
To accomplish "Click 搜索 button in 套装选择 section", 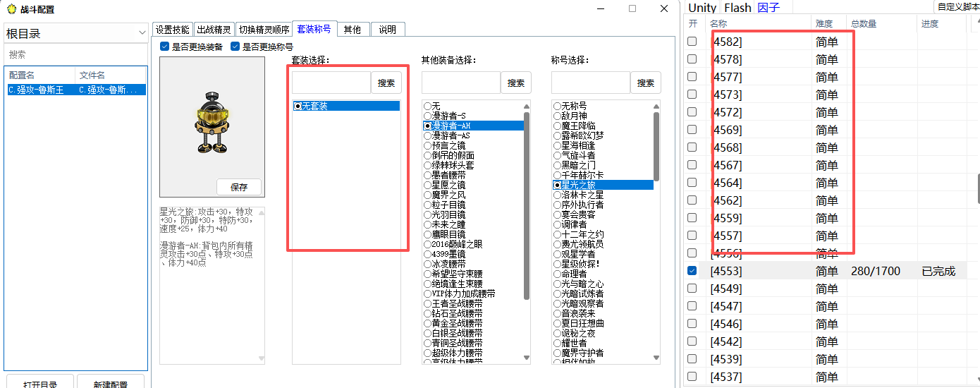I will (386, 83).
